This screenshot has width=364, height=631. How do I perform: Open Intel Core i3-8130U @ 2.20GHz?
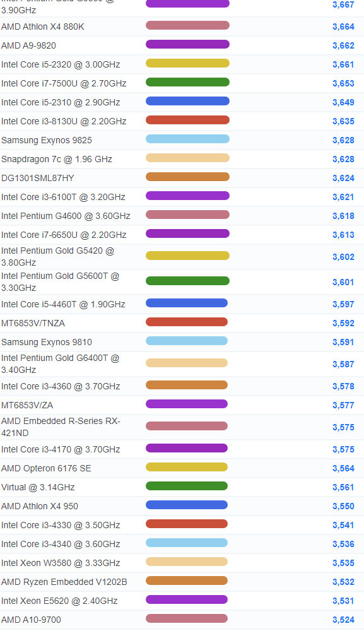coord(64,121)
